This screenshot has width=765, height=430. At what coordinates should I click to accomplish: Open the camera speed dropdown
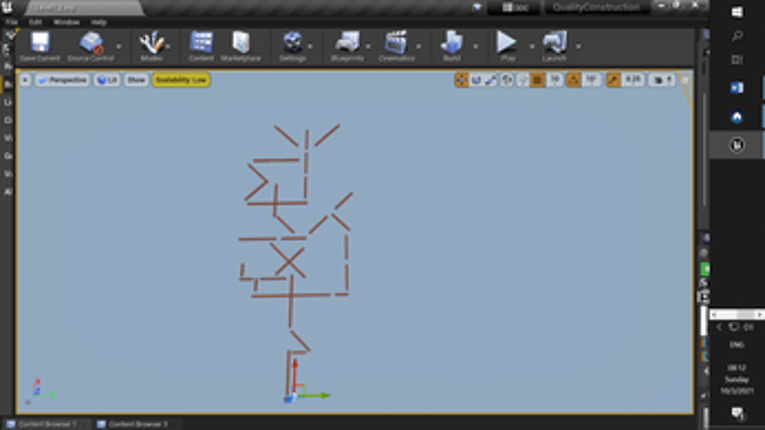662,80
